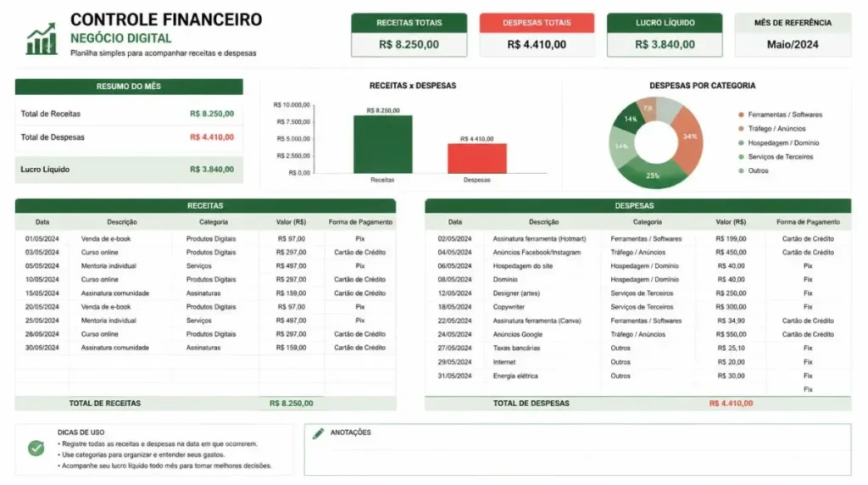Select the Anúncios Google cell
The height and width of the screenshot is (485, 868).
(x=518, y=335)
